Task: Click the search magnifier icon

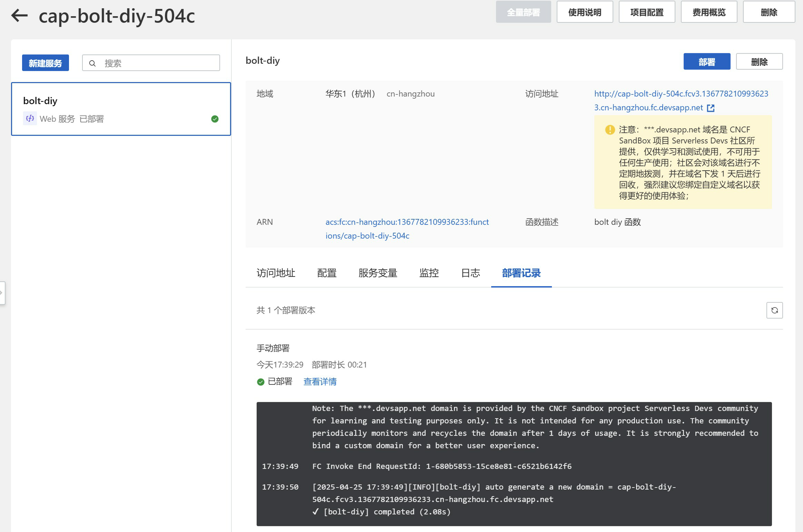Action: click(92, 63)
